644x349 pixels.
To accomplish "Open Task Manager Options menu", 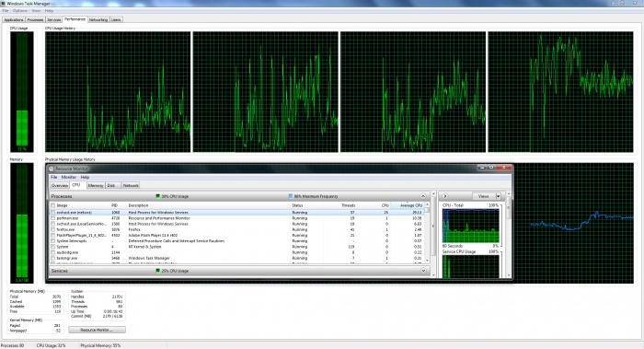I will coord(19,11).
